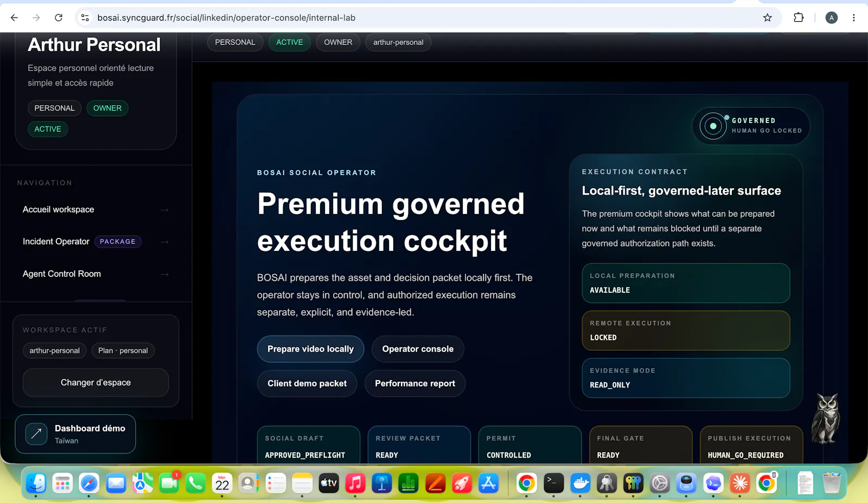868x503 pixels.
Task: Click the Governed Human Go Locked badge
Action: point(751,126)
